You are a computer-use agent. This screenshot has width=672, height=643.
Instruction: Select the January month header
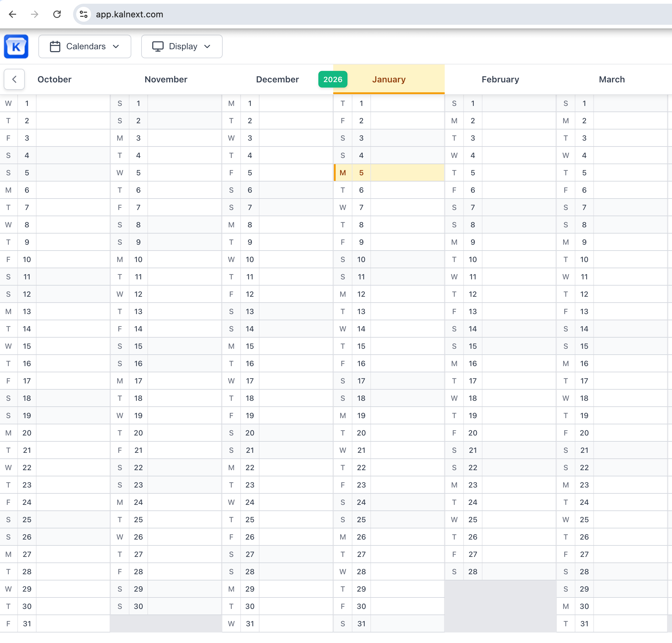[x=389, y=79]
